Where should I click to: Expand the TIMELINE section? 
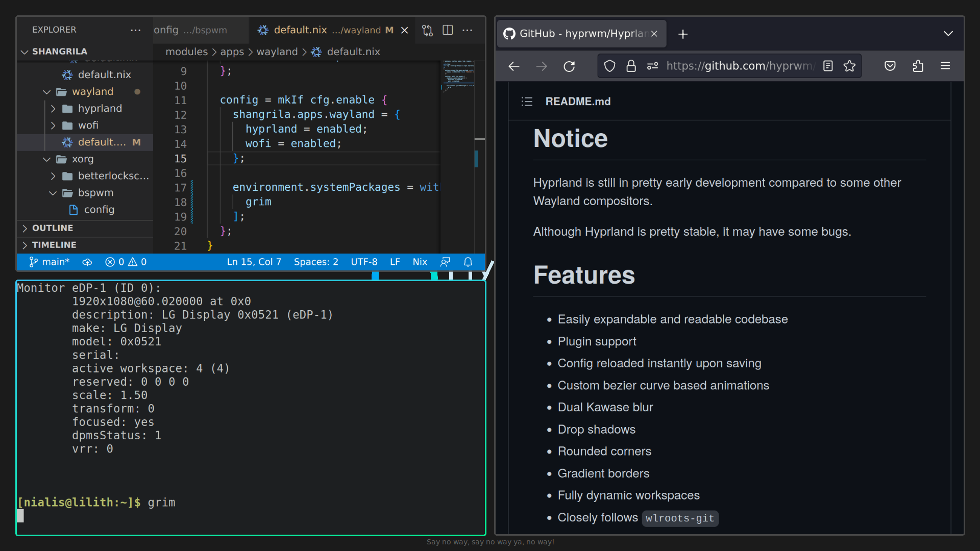pos(85,245)
